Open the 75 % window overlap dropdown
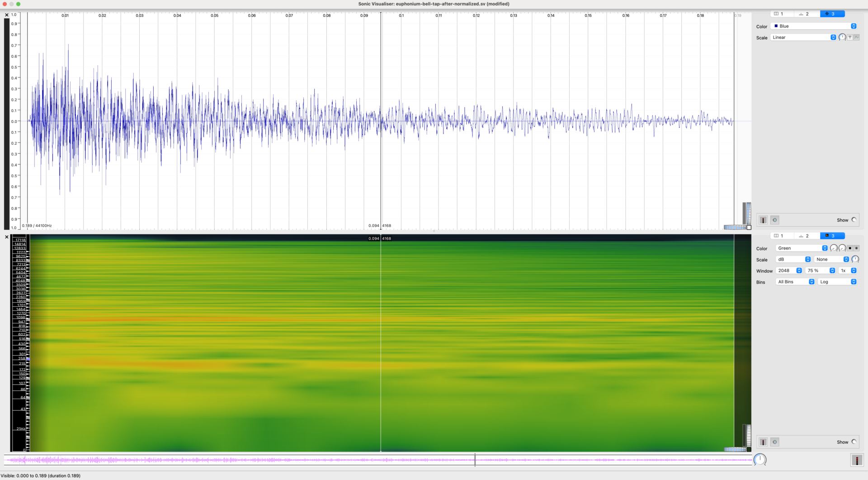Viewport: 868px width, 480px height. [x=821, y=271]
